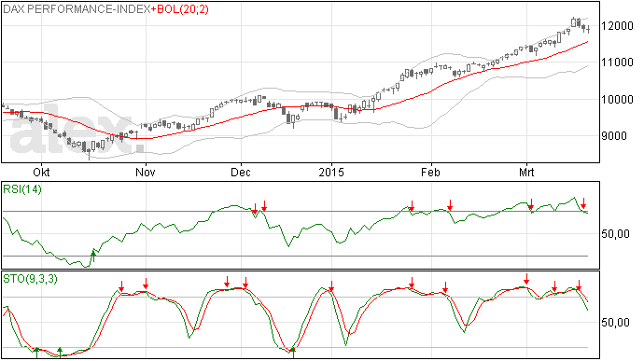This screenshot has height=361, width=644.
Task: Click the red STO sell arrow at Mrt
Action: 526,279
